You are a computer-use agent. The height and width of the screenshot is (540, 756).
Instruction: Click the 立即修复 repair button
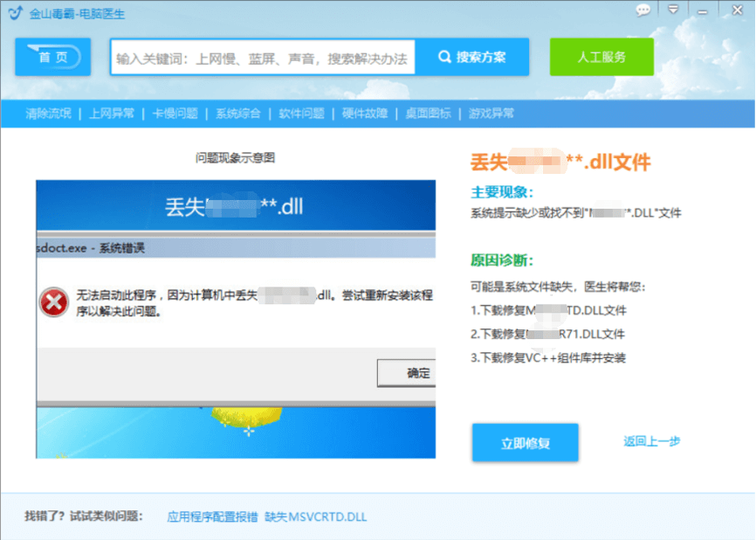click(526, 443)
